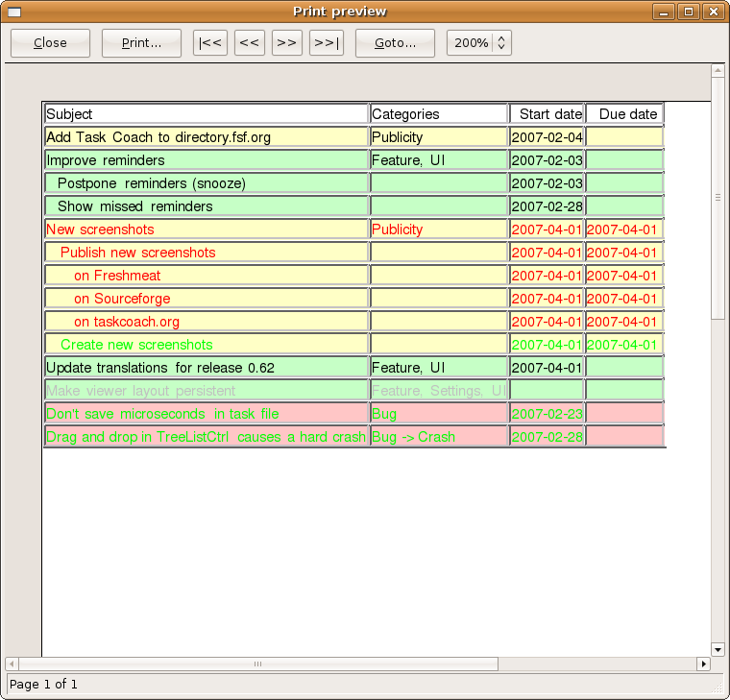730x700 pixels.
Task: Click the horizontal scrollbar thumb
Action: click(257, 664)
